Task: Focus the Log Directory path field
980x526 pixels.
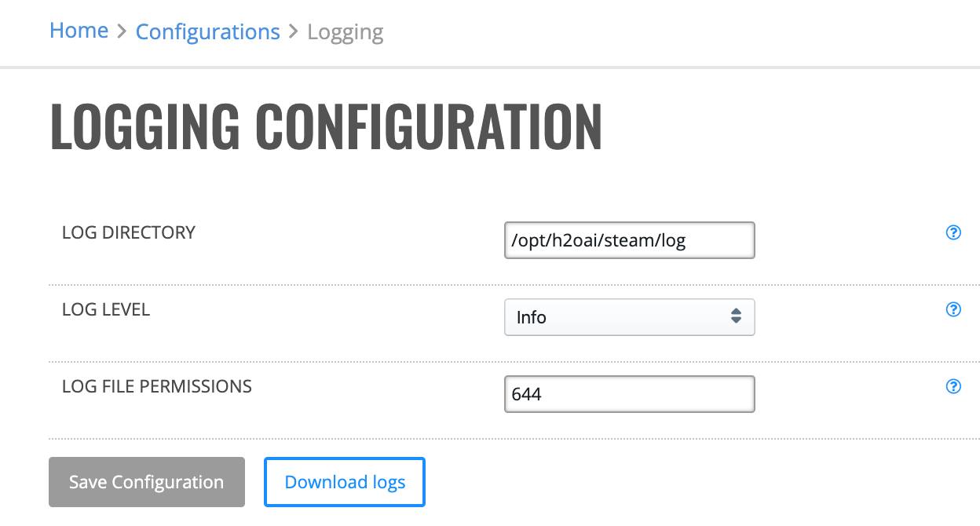Action: 629,240
